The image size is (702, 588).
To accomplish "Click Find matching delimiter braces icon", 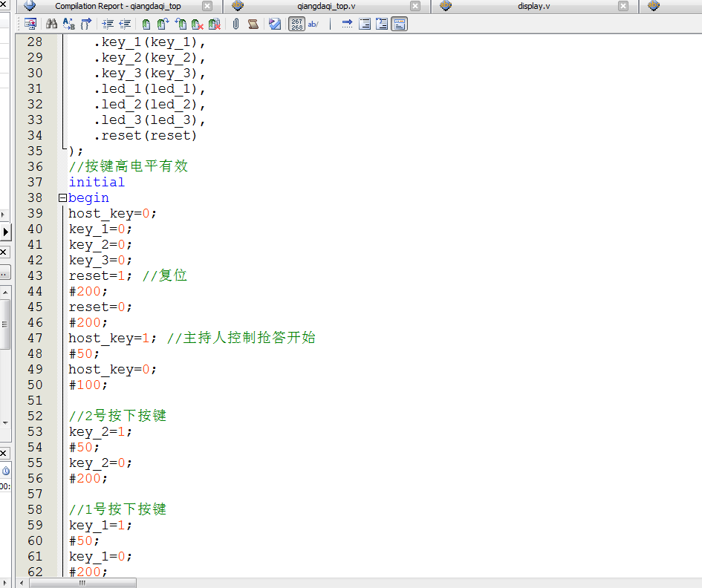I will [x=86, y=24].
